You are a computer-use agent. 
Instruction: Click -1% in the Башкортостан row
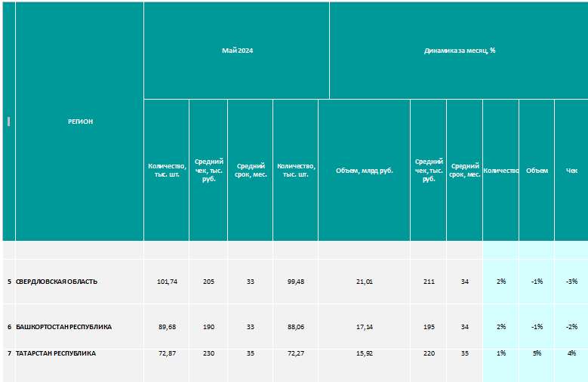click(x=537, y=327)
